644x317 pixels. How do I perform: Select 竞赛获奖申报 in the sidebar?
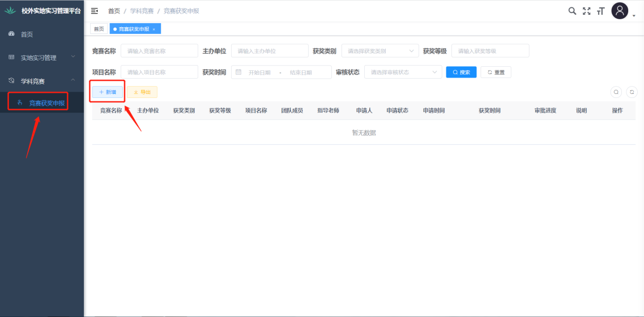tap(46, 103)
